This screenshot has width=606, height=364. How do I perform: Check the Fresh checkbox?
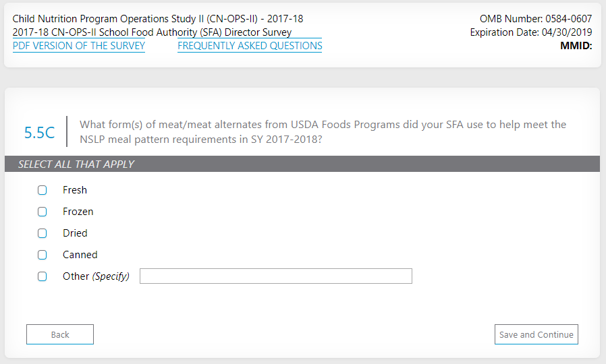[x=43, y=190]
